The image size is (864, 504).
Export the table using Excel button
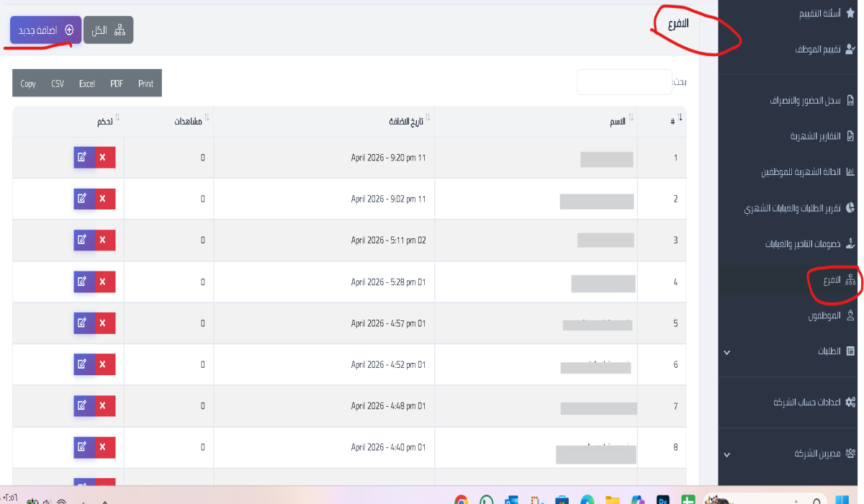87,84
